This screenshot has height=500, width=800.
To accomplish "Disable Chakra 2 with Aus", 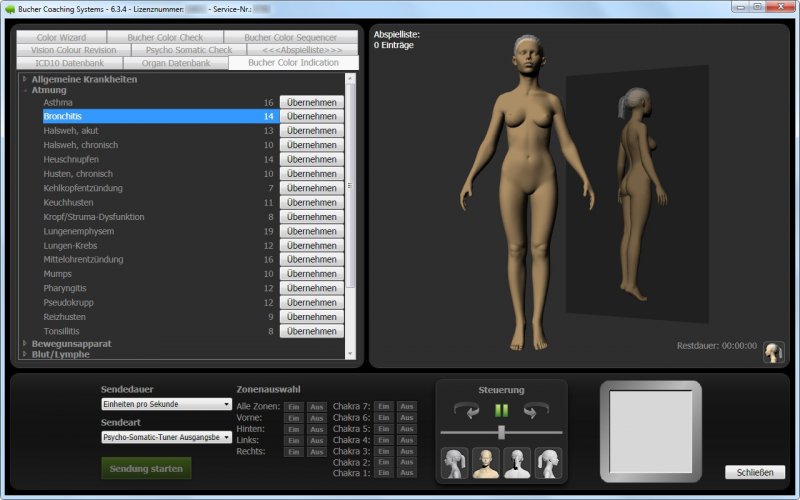I will click(x=407, y=462).
